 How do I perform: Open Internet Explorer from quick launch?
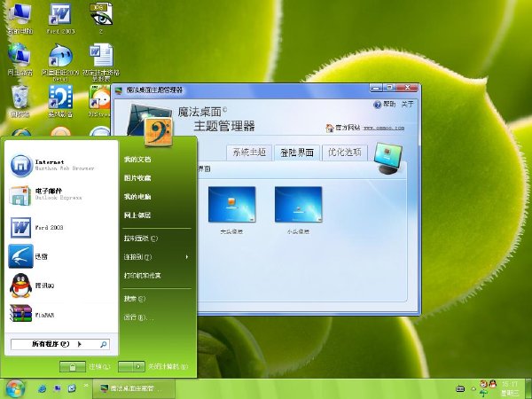click(x=42, y=388)
